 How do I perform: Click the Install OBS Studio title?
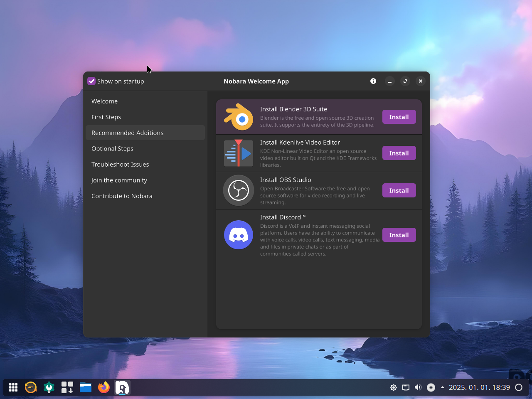[286, 180]
